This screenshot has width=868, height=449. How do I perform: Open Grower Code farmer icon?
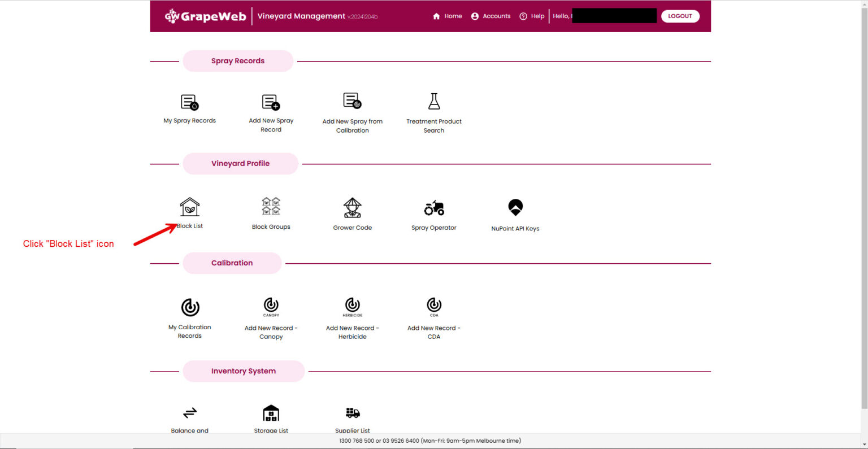(352, 207)
